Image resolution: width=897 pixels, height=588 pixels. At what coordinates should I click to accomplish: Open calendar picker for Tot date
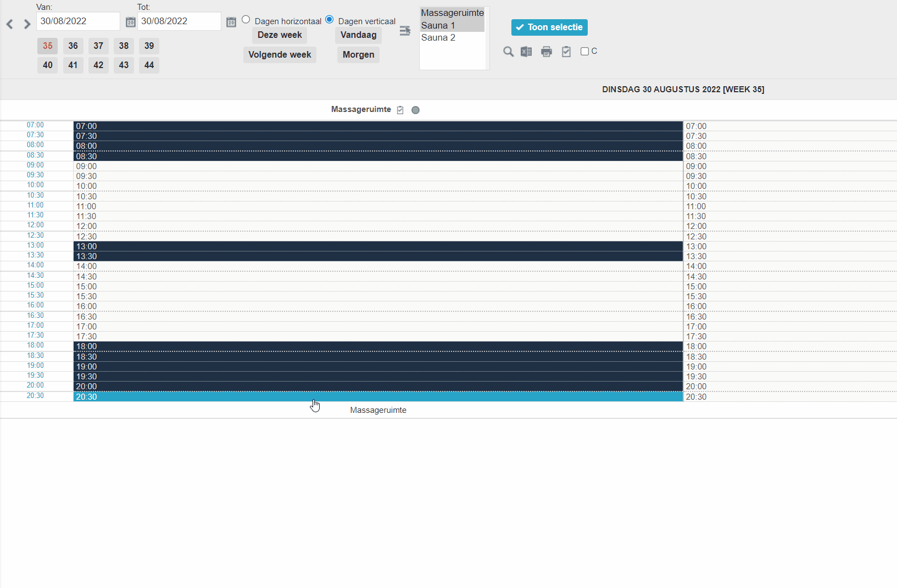(x=231, y=22)
